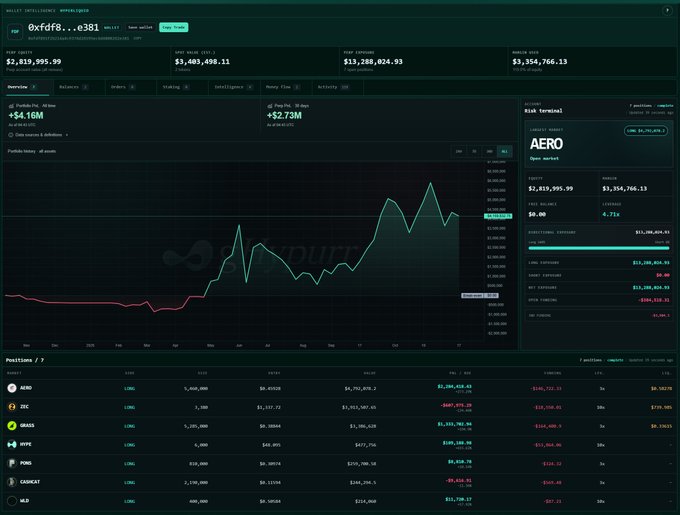Click the HYPE token icon in positions
The image size is (680, 515).
12,444
